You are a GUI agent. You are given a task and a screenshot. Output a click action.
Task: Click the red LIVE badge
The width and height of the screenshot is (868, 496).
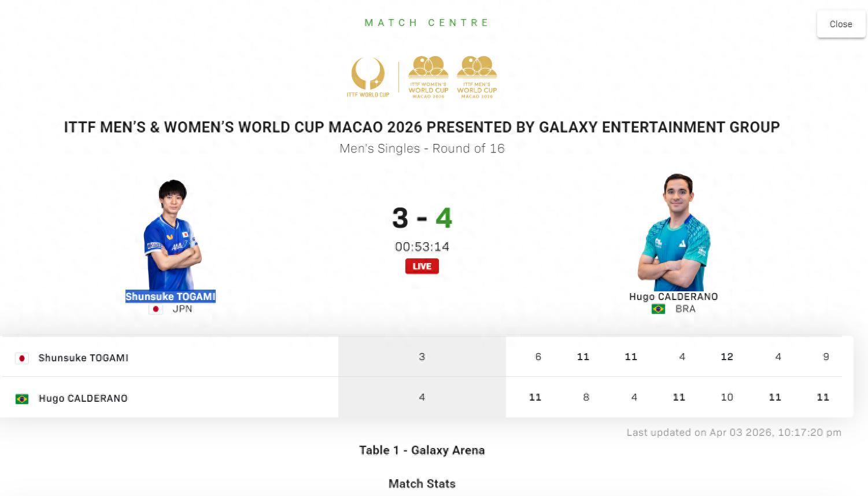[422, 266]
